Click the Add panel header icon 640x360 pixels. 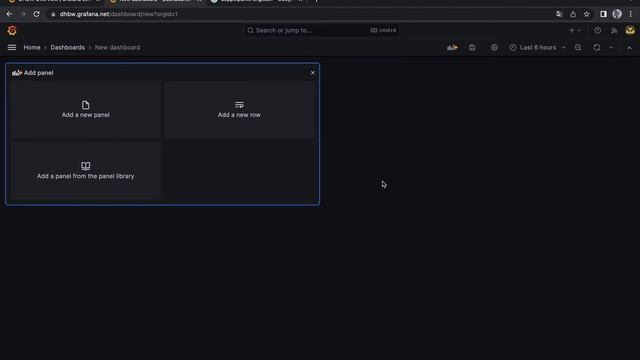17,73
